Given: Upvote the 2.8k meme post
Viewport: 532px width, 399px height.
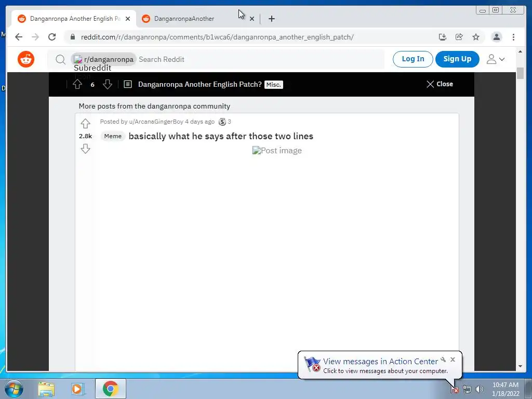Looking at the screenshot, I should click(86, 124).
